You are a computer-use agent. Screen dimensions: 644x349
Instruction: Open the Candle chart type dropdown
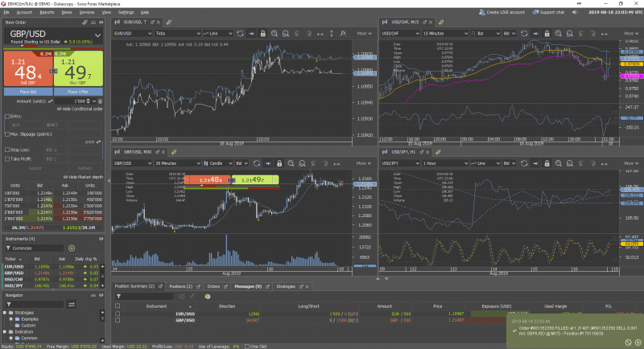click(218, 163)
